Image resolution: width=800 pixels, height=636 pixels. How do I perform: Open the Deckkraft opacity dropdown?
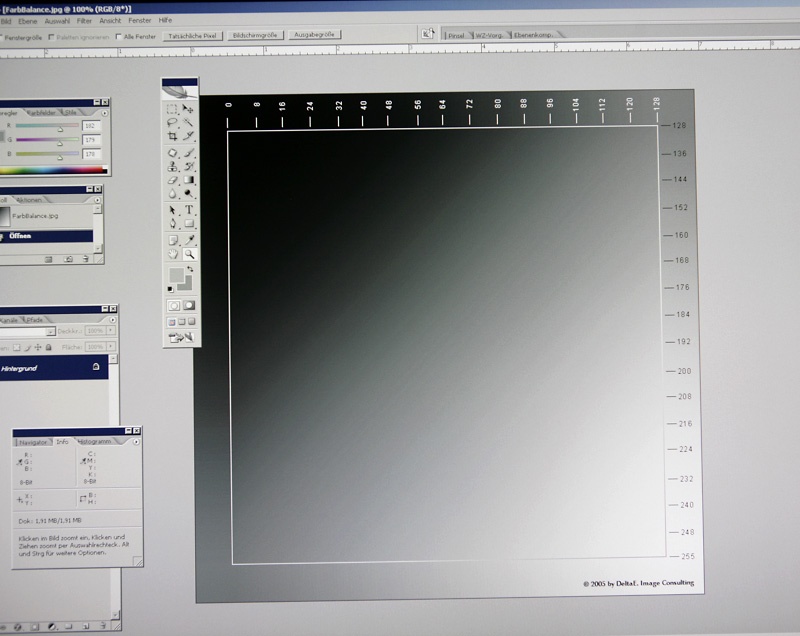pos(110,331)
